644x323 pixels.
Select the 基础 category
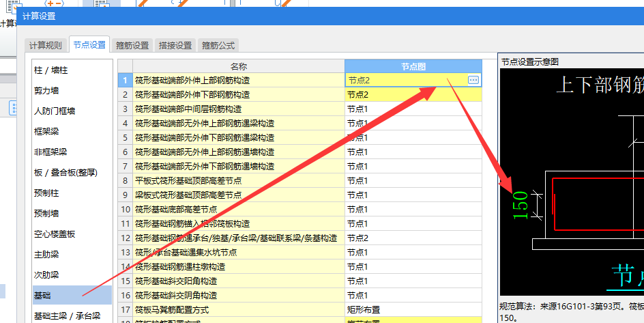point(72,296)
